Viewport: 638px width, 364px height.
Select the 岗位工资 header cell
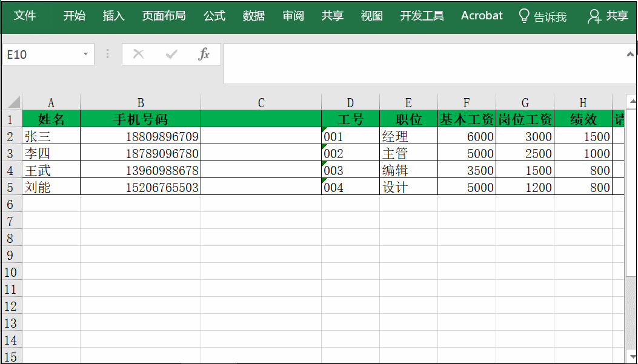[525, 119]
